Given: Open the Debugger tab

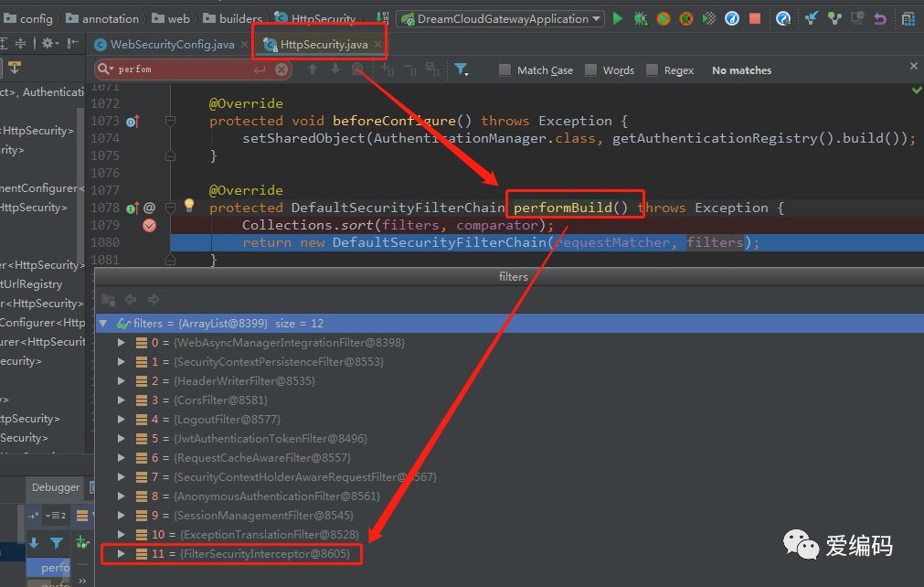Looking at the screenshot, I should pos(56,487).
